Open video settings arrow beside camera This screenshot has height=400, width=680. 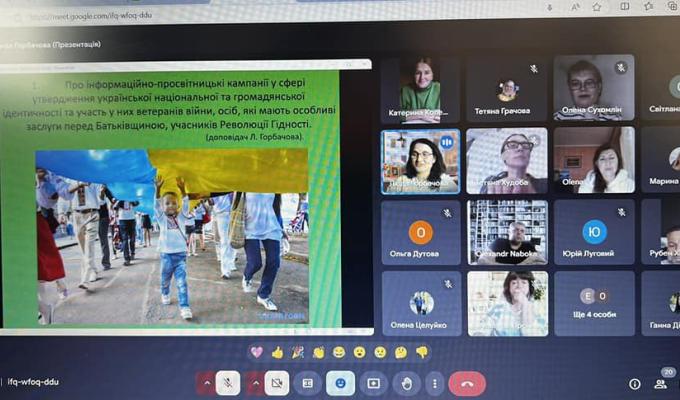pyautogui.click(x=255, y=383)
